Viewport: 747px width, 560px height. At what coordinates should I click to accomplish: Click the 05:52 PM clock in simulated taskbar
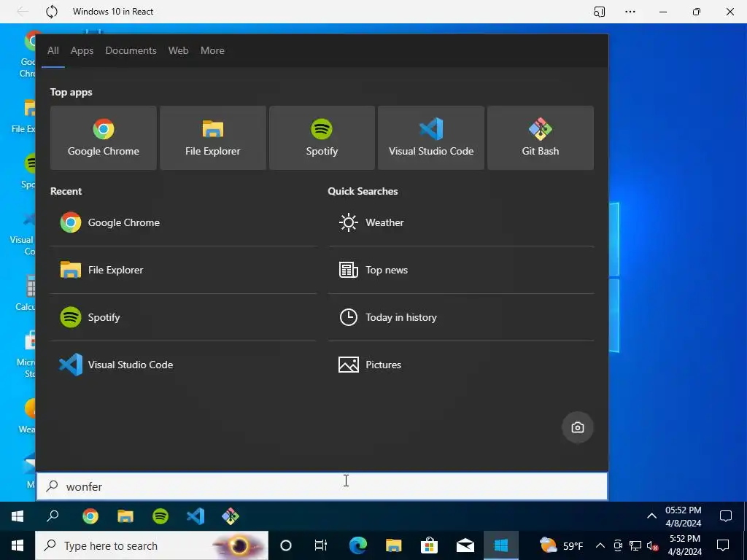tap(683, 517)
